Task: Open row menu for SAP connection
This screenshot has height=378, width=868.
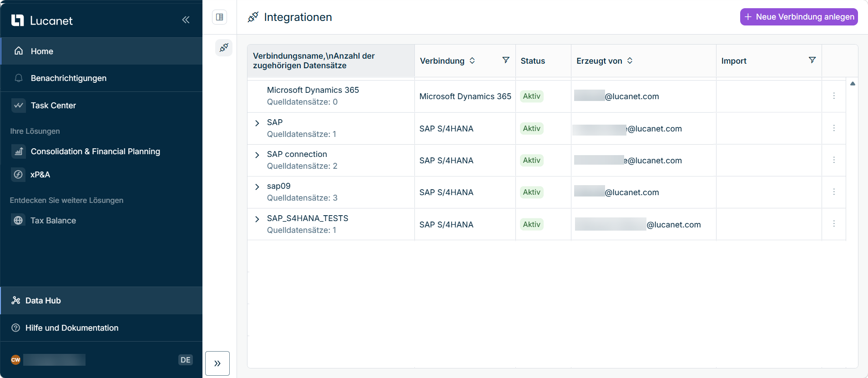Action: [x=834, y=160]
